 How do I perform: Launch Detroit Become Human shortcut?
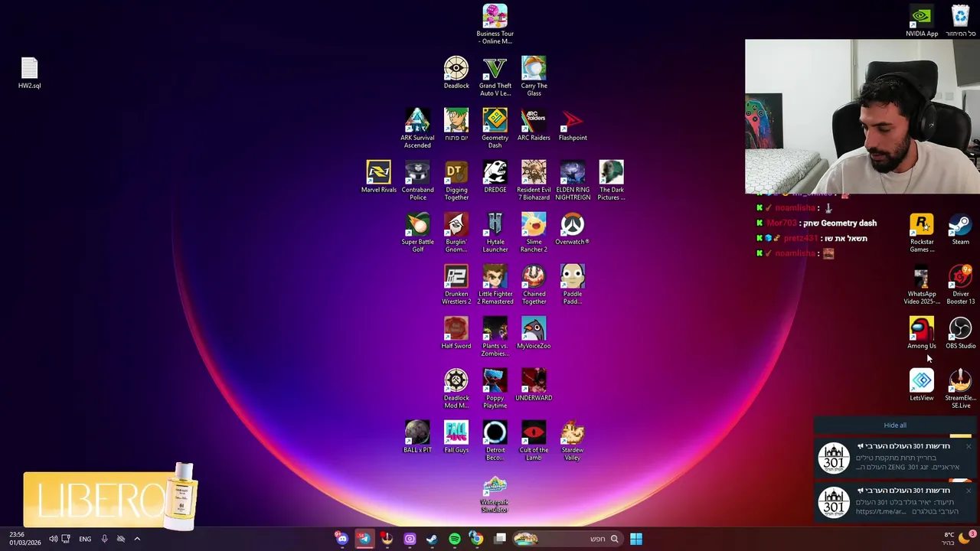click(x=495, y=440)
